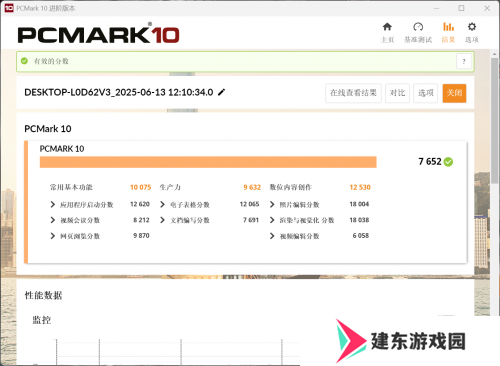Click the 对比 compare button
This screenshot has height=366, width=500.
(x=397, y=93)
